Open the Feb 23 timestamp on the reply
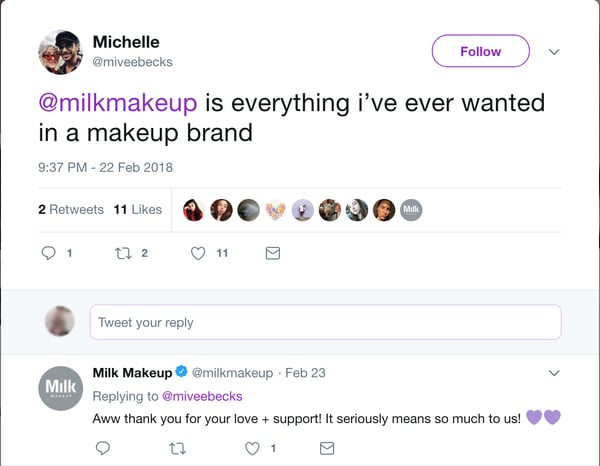600x466 pixels. coord(304,373)
